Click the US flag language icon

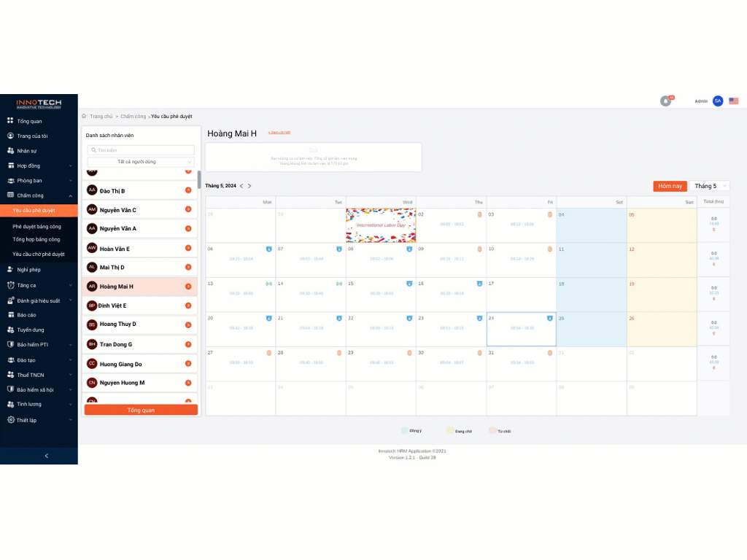pyautogui.click(x=733, y=101)
